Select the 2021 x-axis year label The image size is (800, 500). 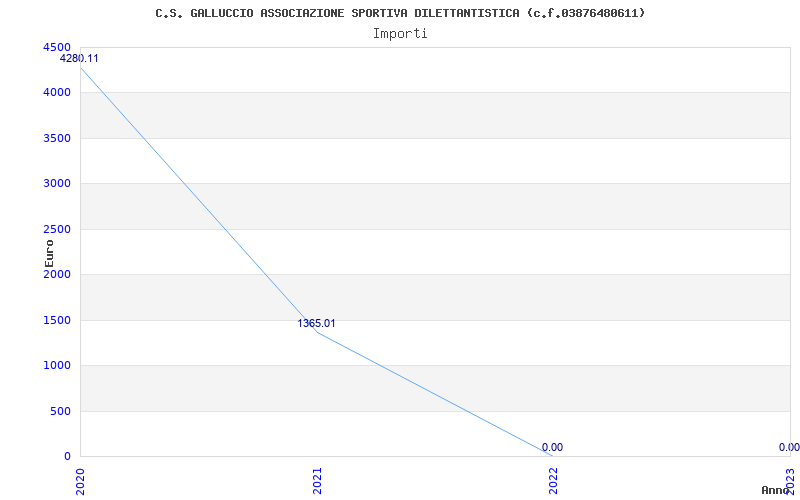(317, 483)
